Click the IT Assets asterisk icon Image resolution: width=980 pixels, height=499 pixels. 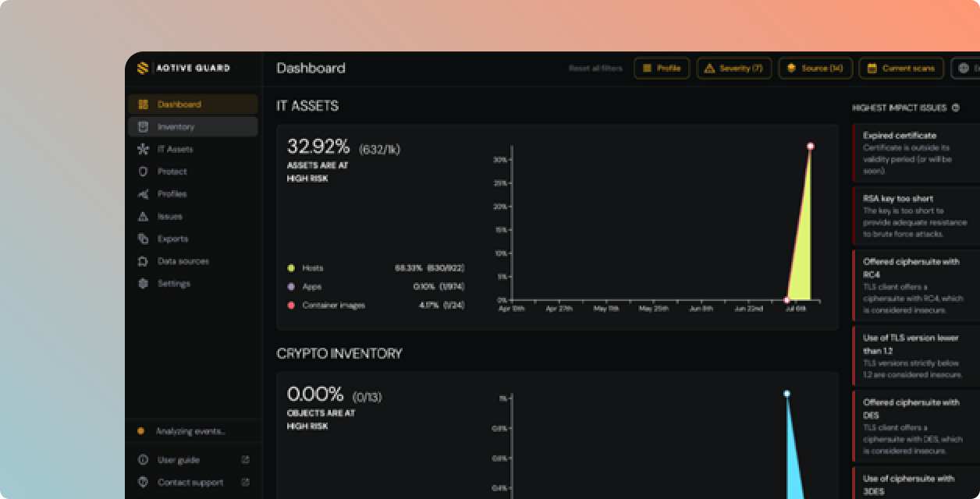tap(143, 149)
